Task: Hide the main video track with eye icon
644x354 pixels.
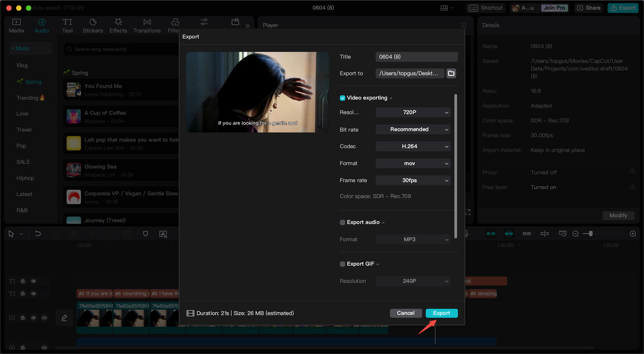Action: click(34, 318)
